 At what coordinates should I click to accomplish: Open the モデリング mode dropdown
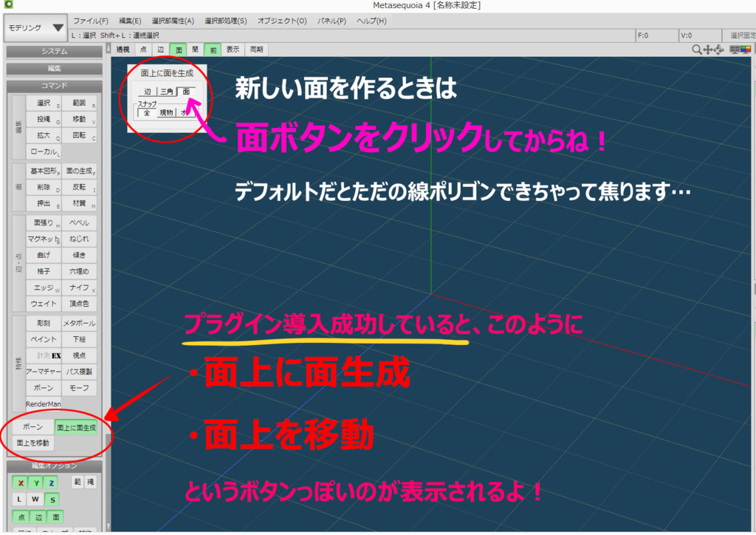tap(35, 28)
